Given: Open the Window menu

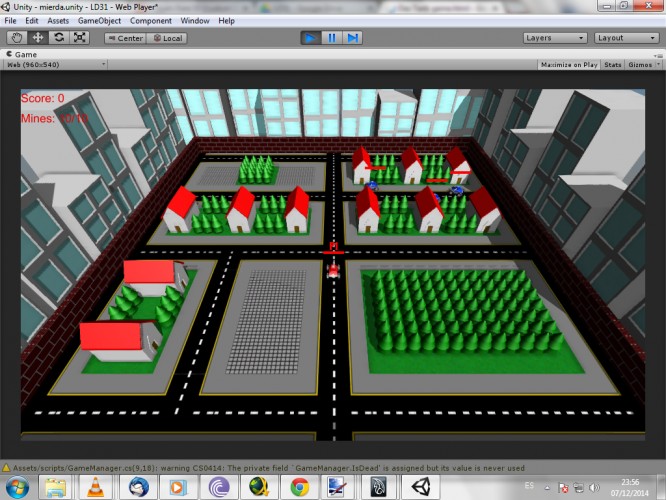Looking at the screenshot, I should click(x=195, y=21).
